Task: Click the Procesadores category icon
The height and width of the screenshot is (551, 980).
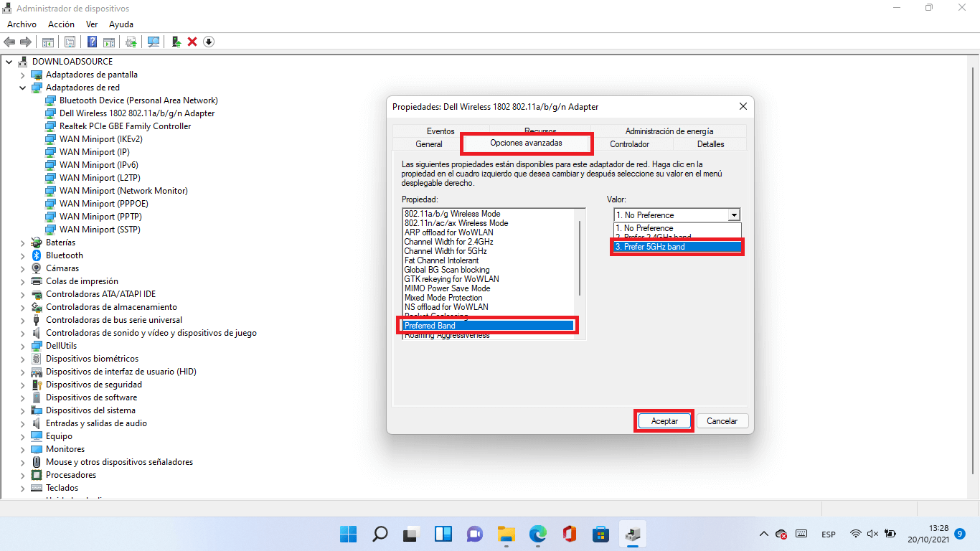Action: 37,475
